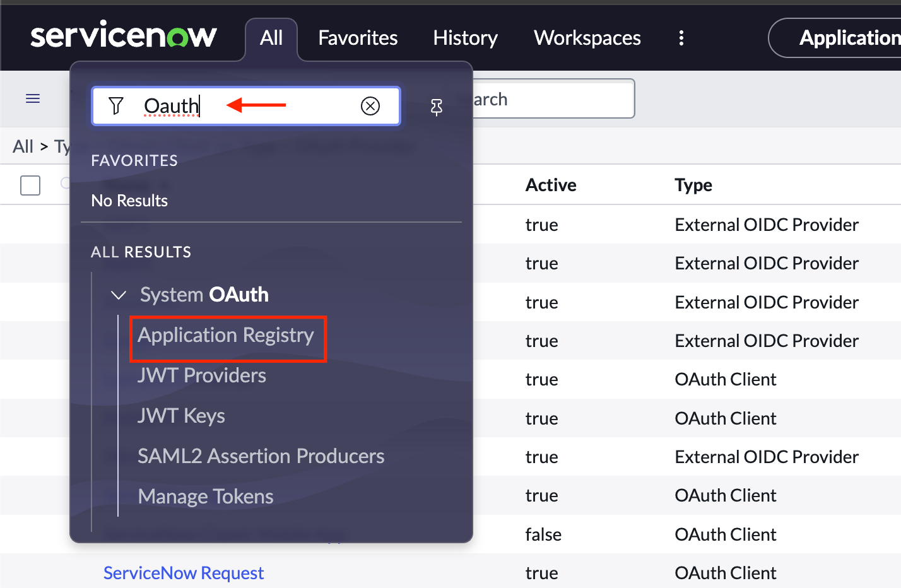This screenshot has height=588, width=901.
Task: Open SAML2 Assertion Producers
Action: click(261, 456)
